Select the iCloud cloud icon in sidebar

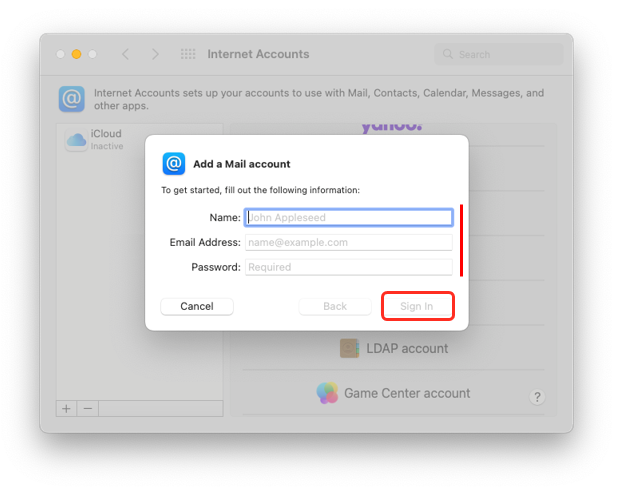76,141
